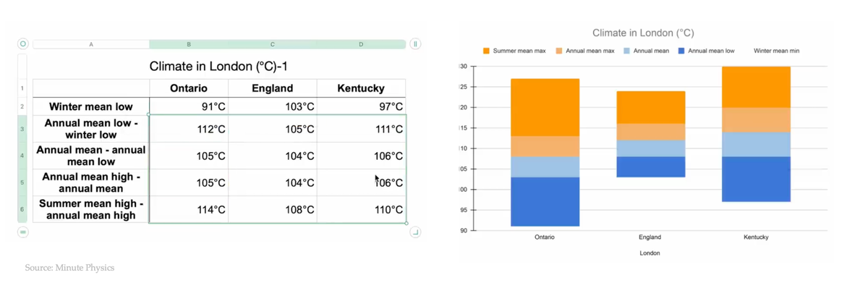The height and width of the screenshot is (291, 868).
Task: Select row 6 header
Action: point(22,209)
